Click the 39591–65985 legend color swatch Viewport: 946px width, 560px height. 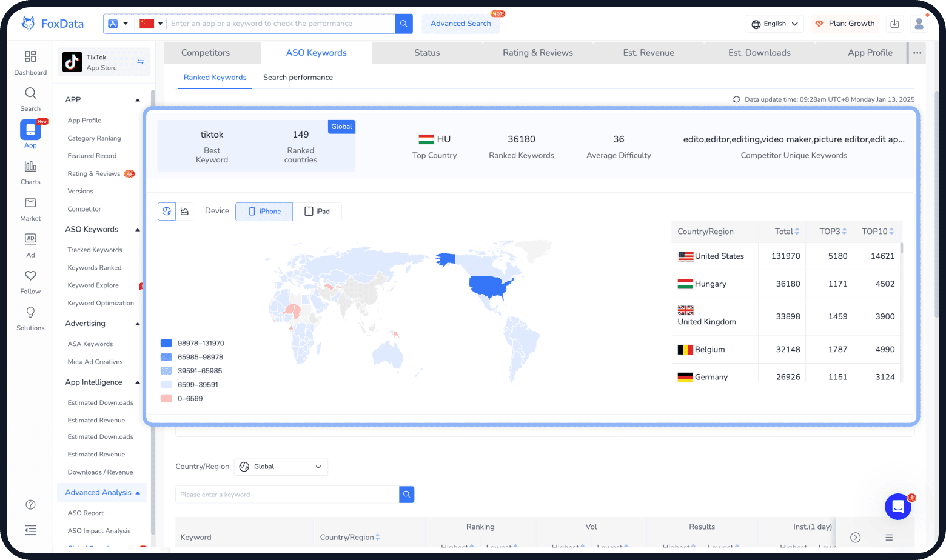click(166, 371)
